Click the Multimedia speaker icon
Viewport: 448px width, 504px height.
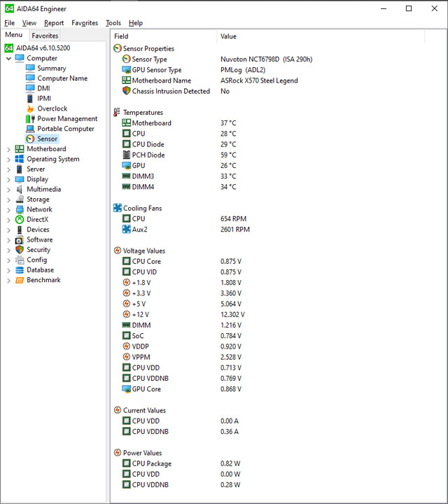pos(20,189)
